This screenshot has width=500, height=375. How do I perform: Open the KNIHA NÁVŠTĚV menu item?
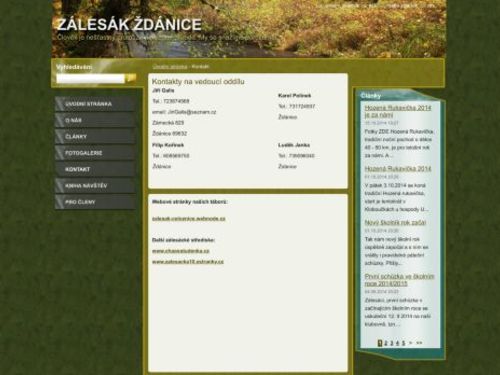pyautogui.click(x=95, y=185)
